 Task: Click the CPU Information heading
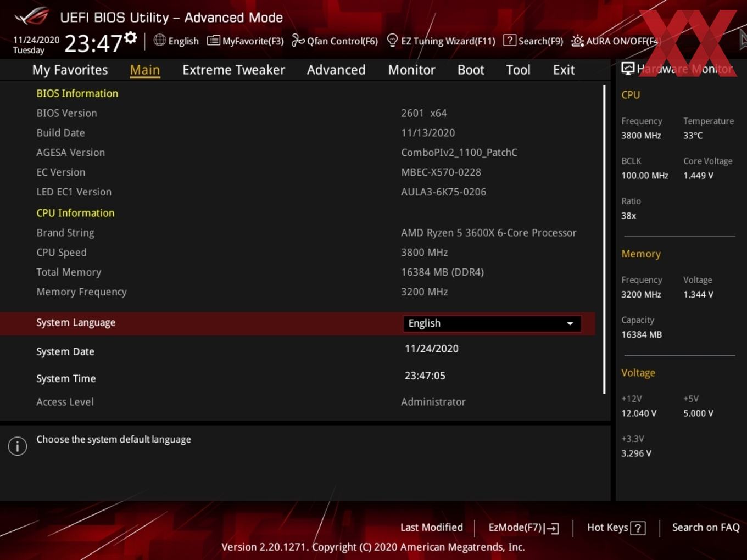[75, 213]
